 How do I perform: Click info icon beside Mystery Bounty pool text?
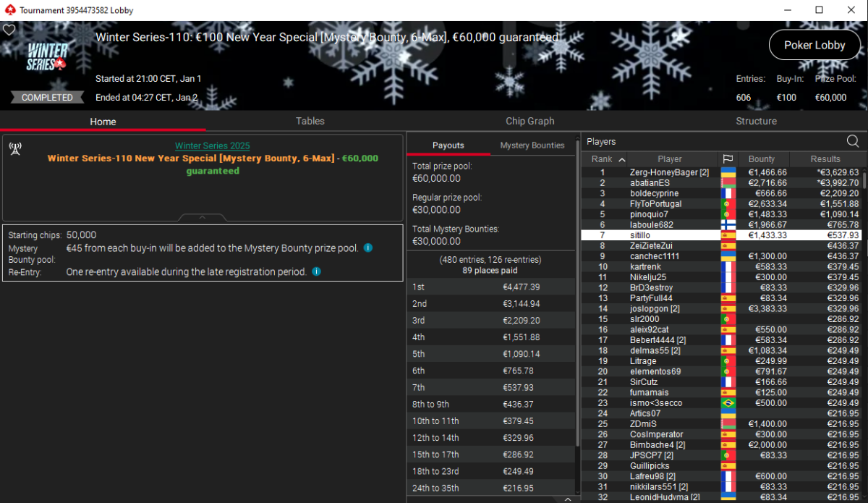pos(368,248)
